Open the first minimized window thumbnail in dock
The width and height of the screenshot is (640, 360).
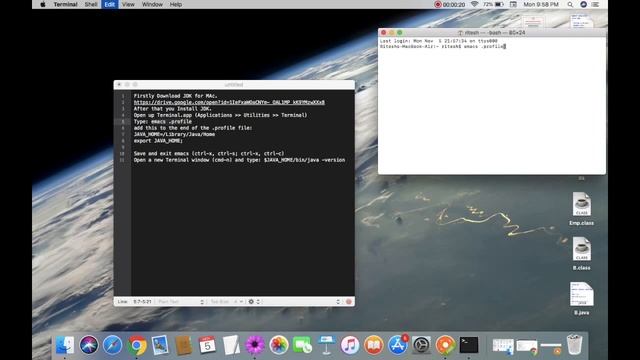click(503, 346)
